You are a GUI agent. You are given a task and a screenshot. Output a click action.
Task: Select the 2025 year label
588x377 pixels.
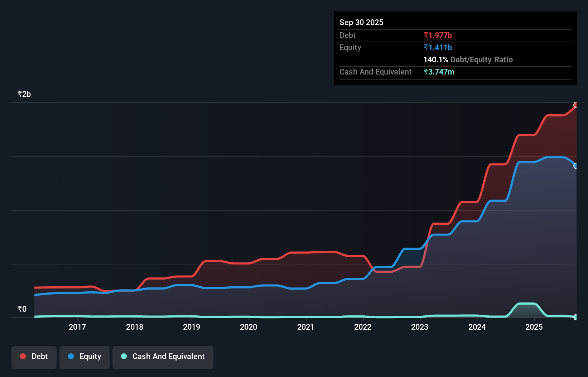534,327
